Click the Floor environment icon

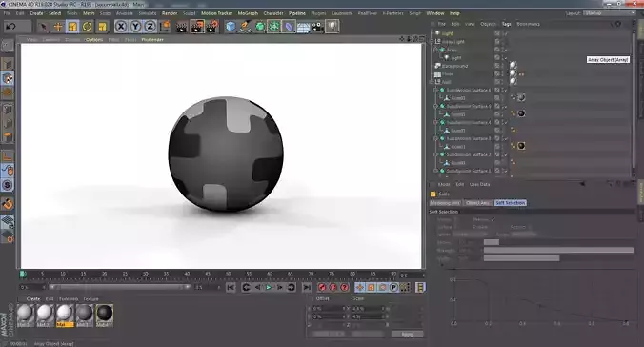[x=304, y=27]
